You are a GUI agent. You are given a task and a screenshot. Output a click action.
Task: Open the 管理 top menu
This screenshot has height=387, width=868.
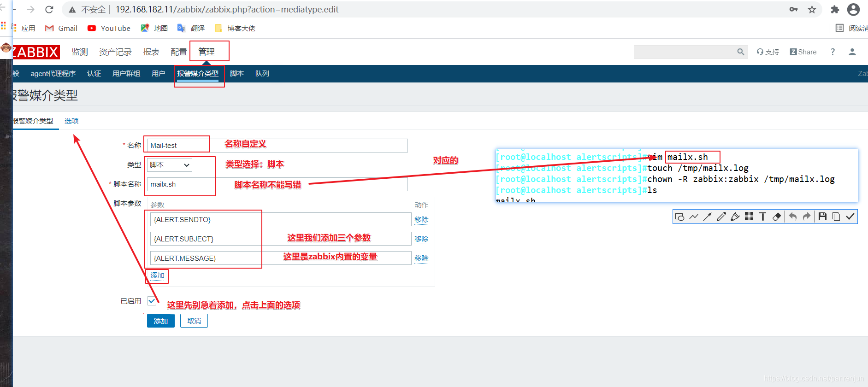207,52
